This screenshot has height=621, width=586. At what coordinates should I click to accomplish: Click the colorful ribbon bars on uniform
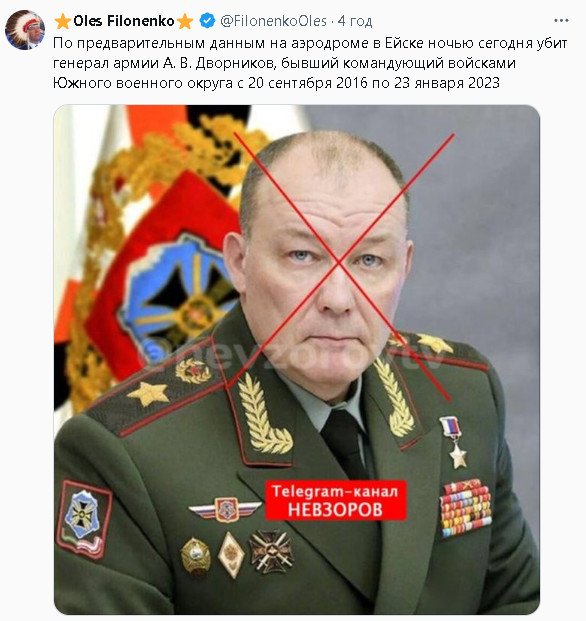pos(466,508)
